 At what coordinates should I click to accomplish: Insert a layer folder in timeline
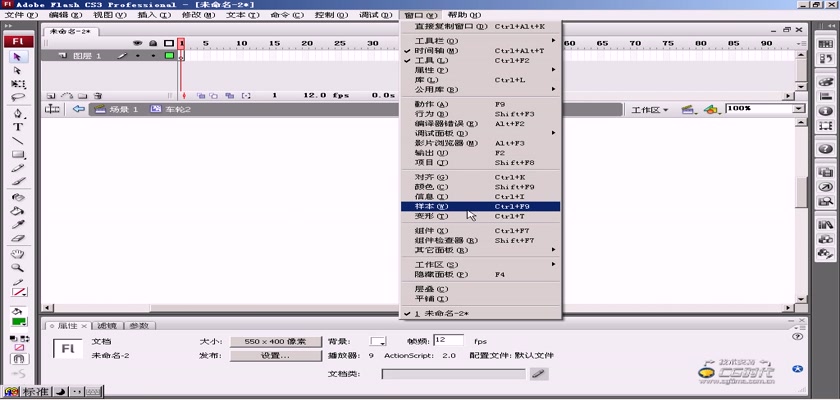[82, 96]
